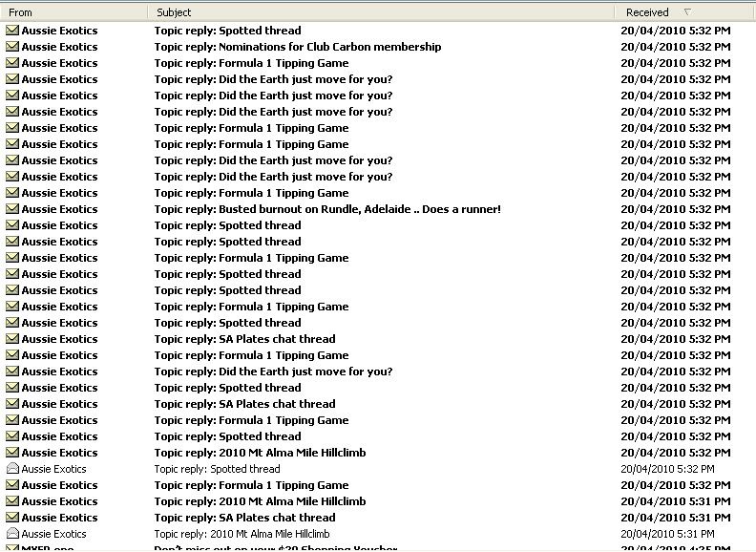Select the Busted burnout on Rundle, Adelaide subject
The image size is (756, 552).
326,209
